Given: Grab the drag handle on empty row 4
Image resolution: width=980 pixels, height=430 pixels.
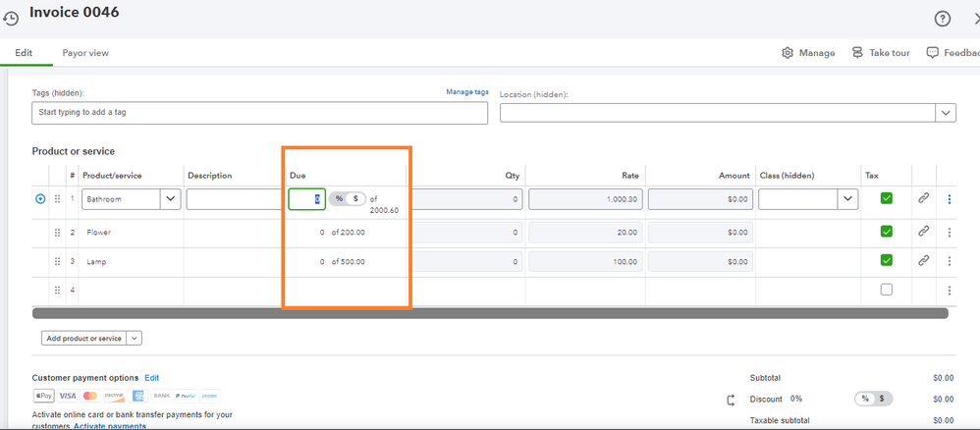Looking at the screenshot, I should pos(57,290).
